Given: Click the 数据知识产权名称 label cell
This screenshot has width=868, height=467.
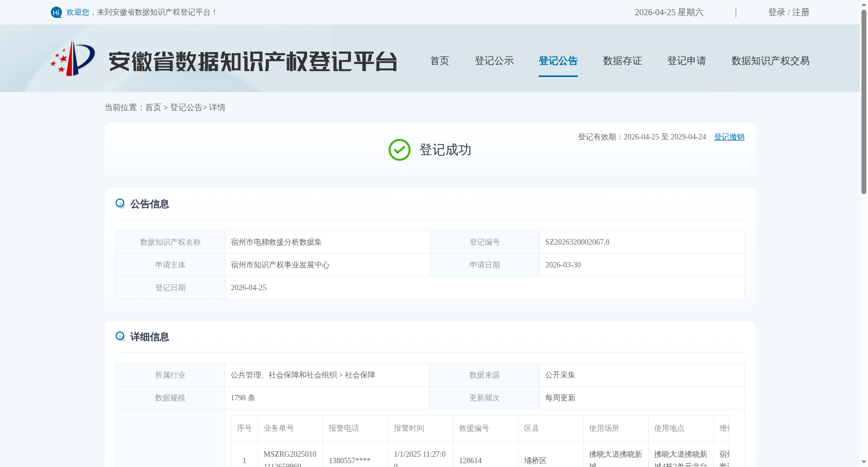Looking at the screenshot, I should click(170, 242).
